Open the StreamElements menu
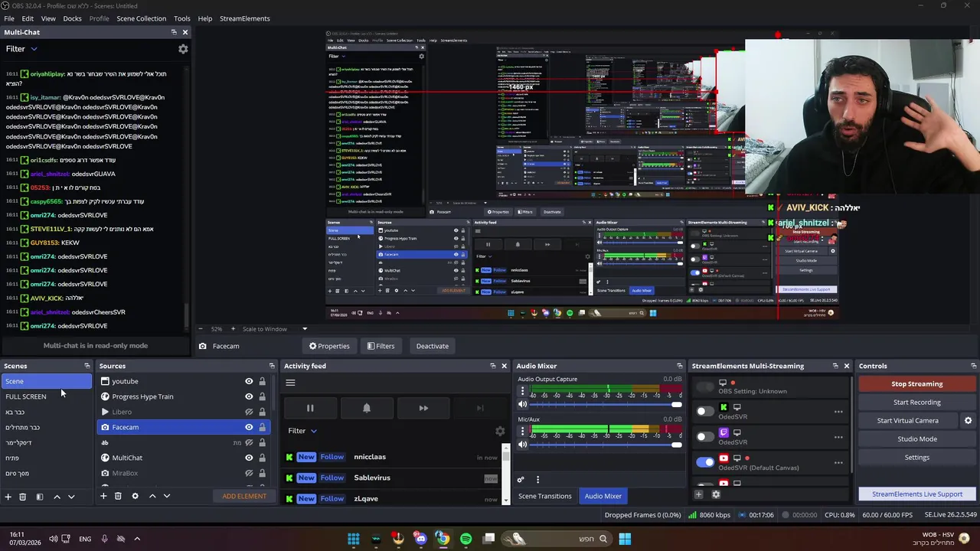This screenshot has height=551, width=980. [244, 18]
